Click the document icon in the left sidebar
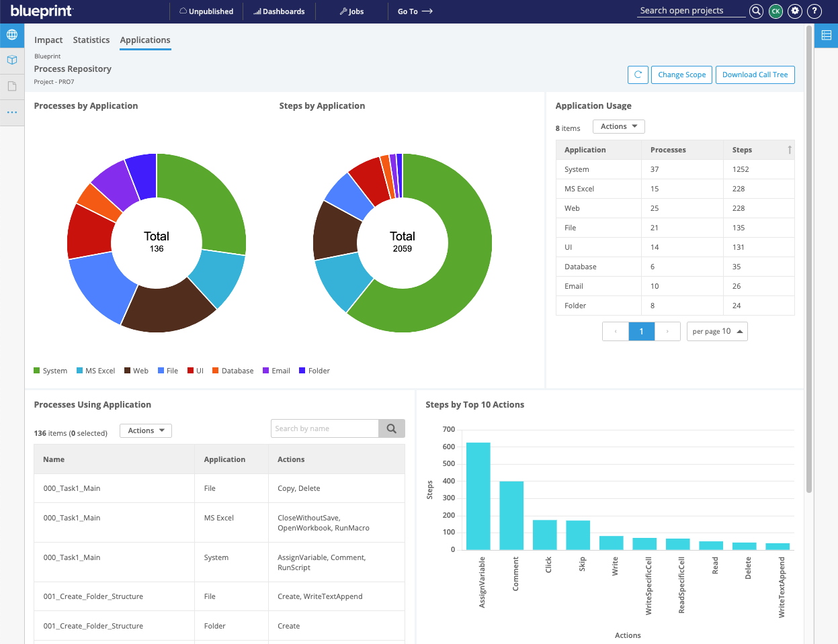The width and height of the screenshot is (838, 644). pos(13,85)
